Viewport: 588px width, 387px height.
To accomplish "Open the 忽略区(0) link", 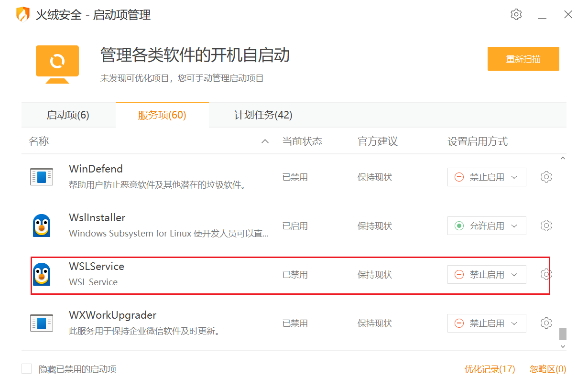I will coord(548,369).
